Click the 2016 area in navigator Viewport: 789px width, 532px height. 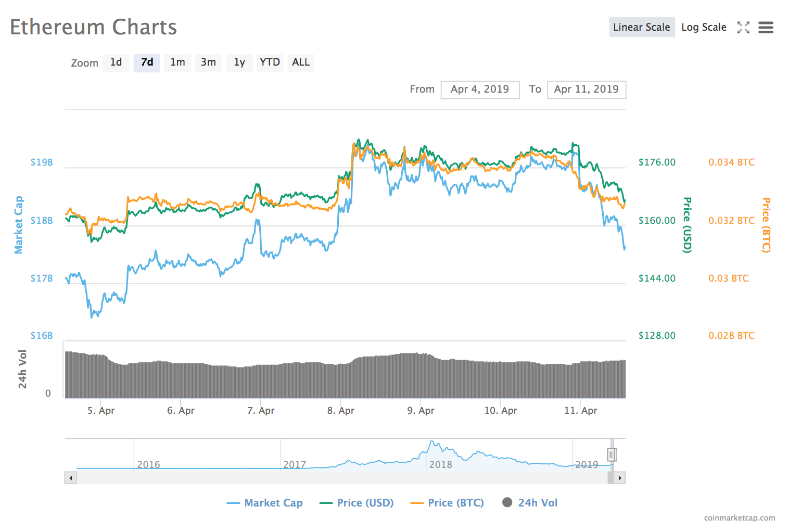[x=148, y=464]
